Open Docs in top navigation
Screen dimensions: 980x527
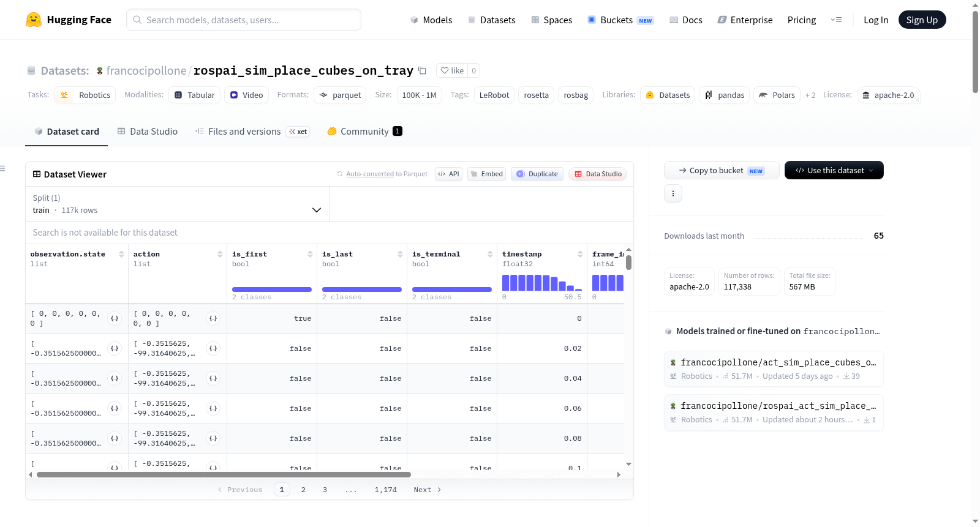[686, 20]
